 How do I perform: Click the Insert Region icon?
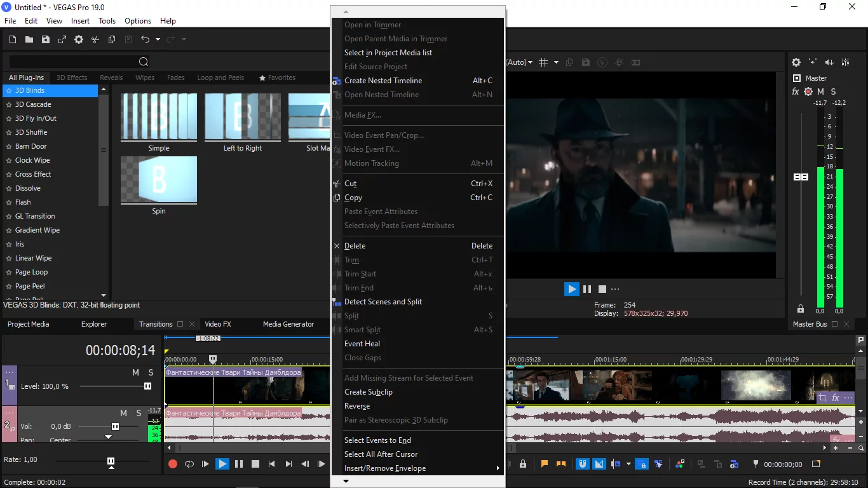pos(560,464)
